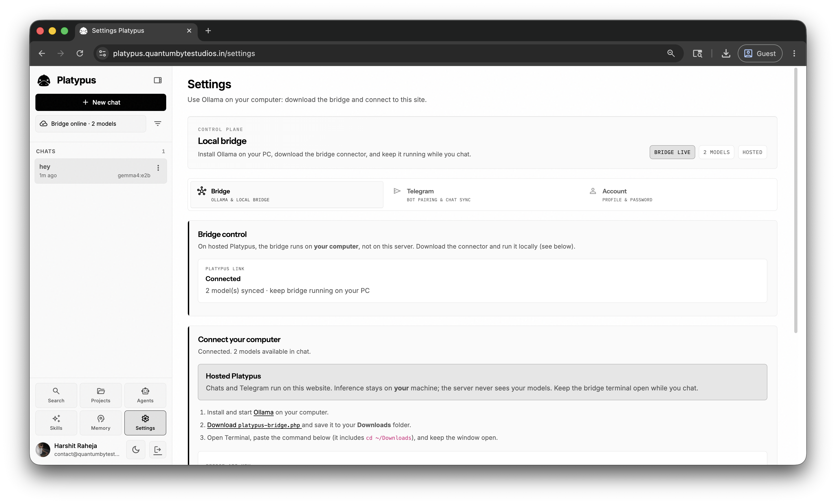The image size is (836, 504).
Task: Open the chat filter icon
Action: pos(157,124)
